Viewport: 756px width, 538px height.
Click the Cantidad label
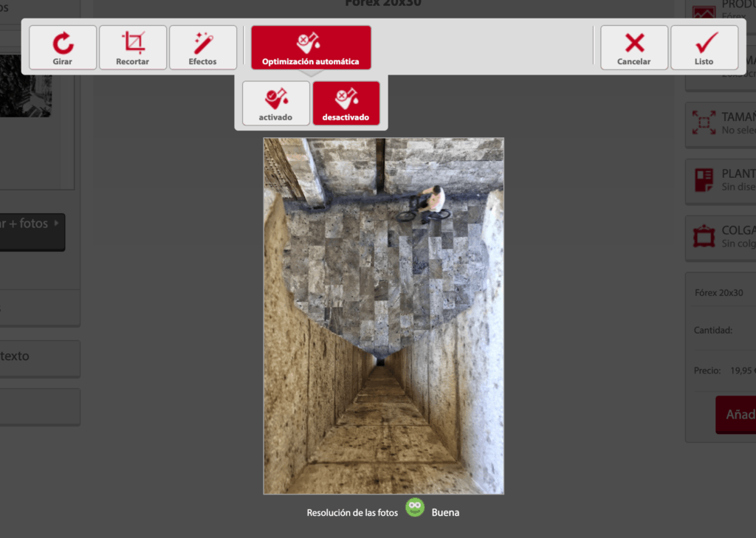(712, 330)
